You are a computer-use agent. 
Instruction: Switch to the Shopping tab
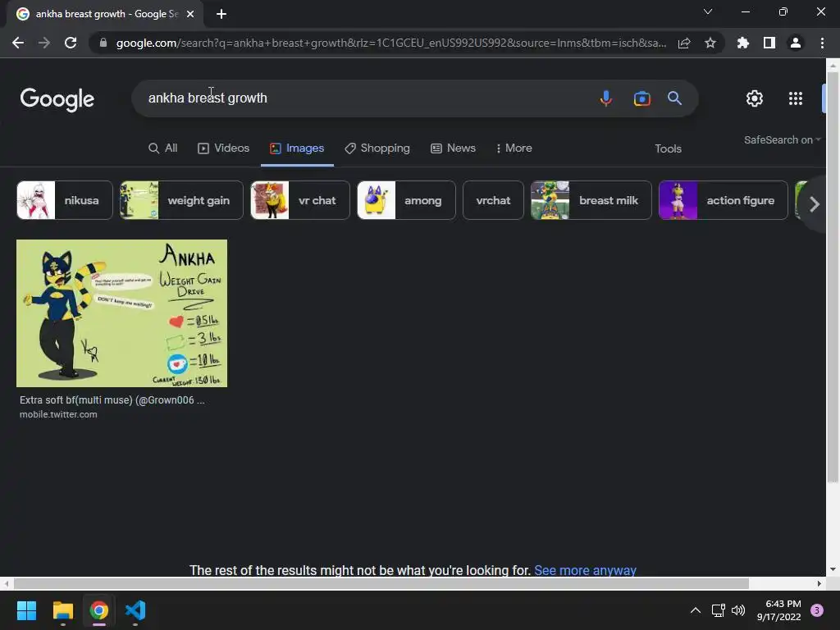[377, 148]
